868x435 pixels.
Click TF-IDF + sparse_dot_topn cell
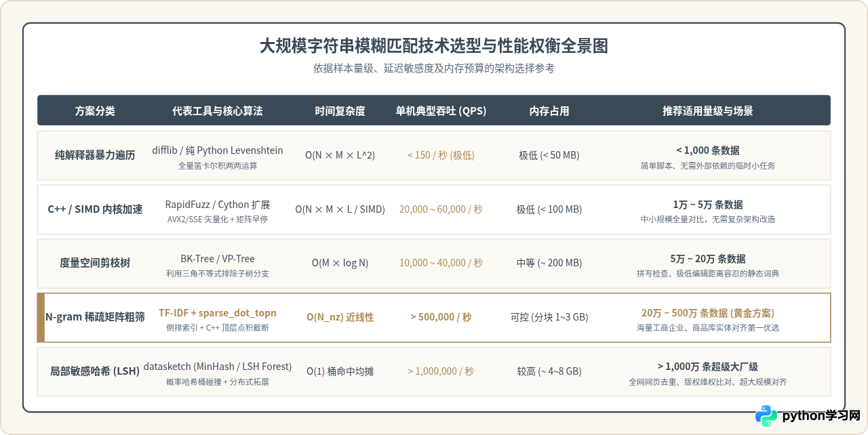click(x=218, y=313)
